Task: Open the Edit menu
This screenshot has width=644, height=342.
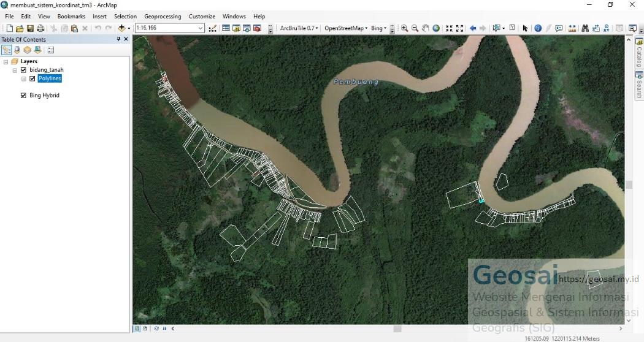Action: click(26, 17)
